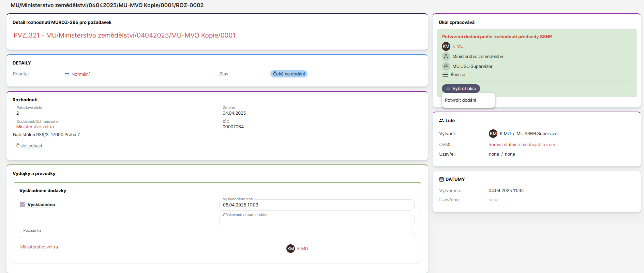Click the person icon beside Ministerstvo zemědělství

[x=446, y=57]
